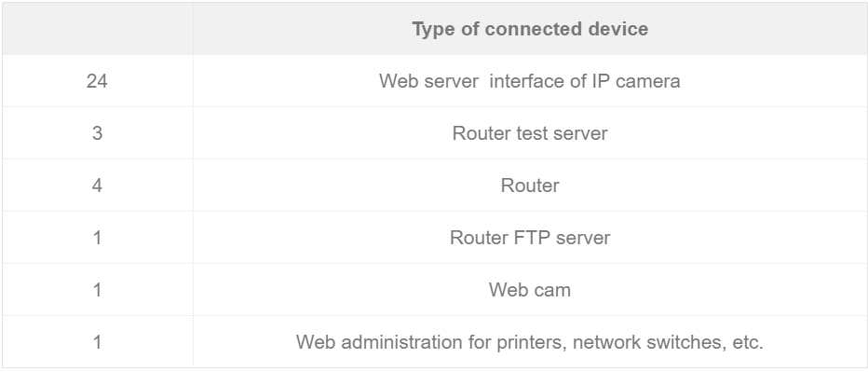The image size is (868, 372).
Task: Select the cell showing count 4
Action: (98, 186)
